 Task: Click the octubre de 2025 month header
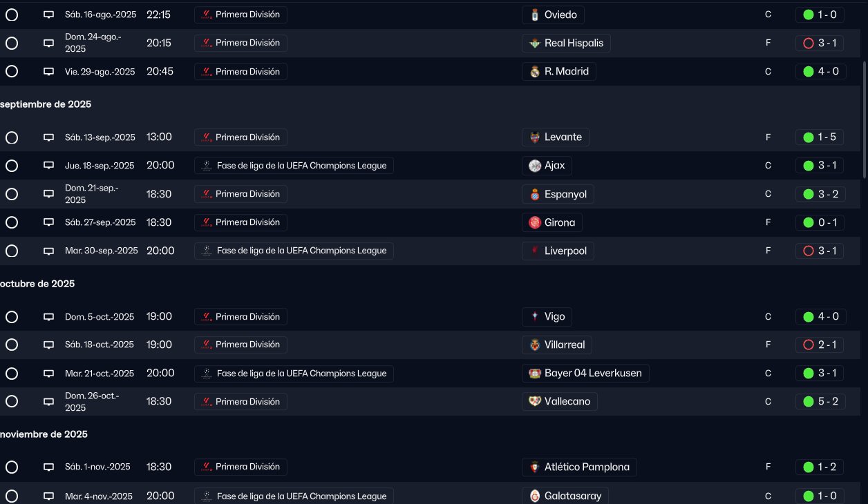pos(37,284)
